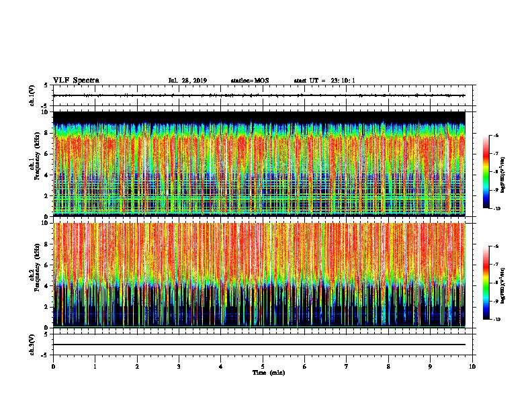532x411 pixels.
Task: Click the ch.2 "Frequency (kHz)" axis label
Action: (x=38, y=267)
